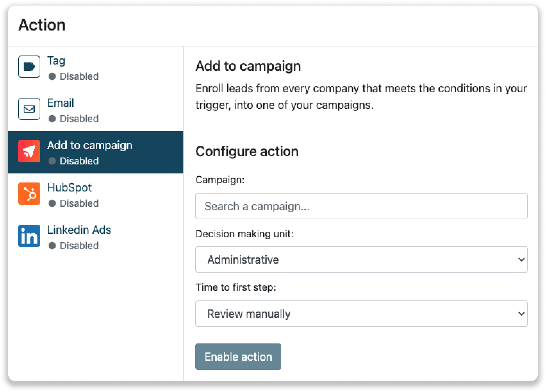Switch to the Email action
This screenshot has height=392, width=546.
61,103
